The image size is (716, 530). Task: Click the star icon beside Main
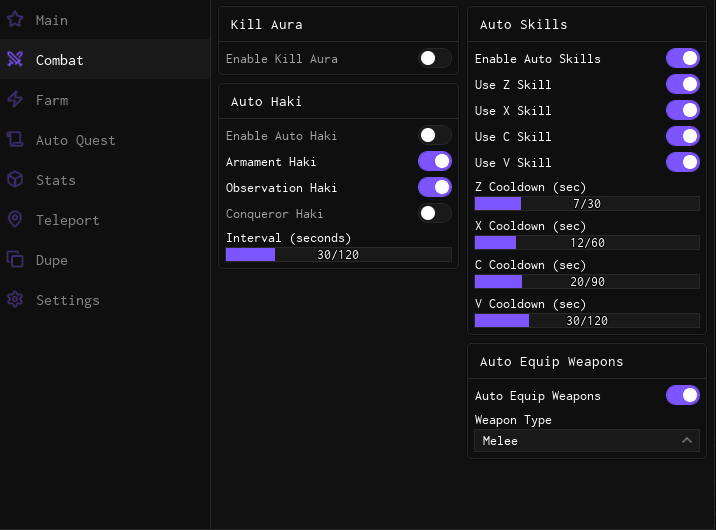[x=15, y=19]
